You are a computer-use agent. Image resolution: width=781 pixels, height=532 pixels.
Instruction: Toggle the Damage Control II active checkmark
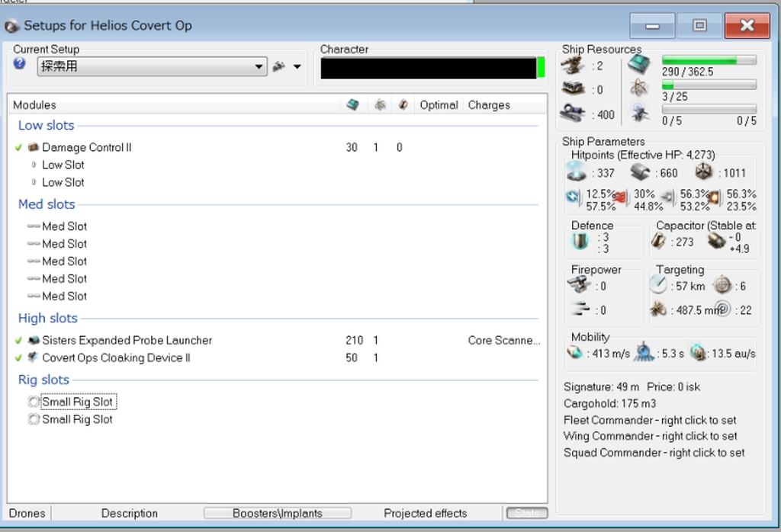pos(18,147)
